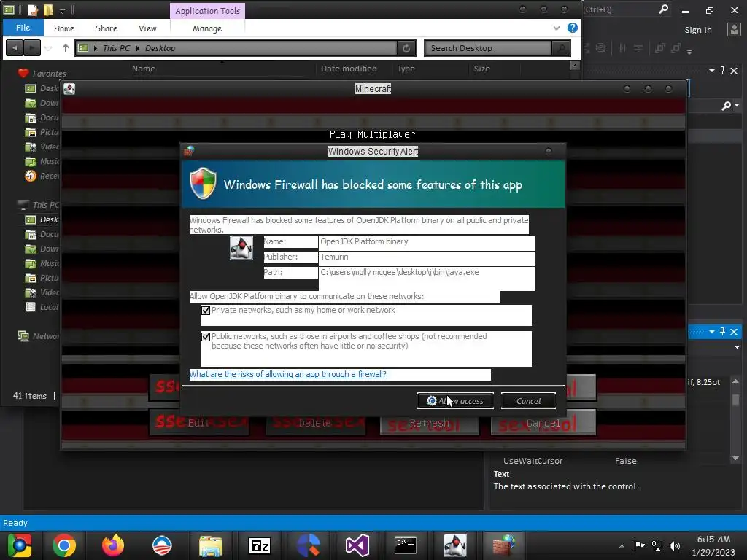747x560 pixels.
Task: Go up one folder level in Explorer
Action: click(x=65, y=47)
